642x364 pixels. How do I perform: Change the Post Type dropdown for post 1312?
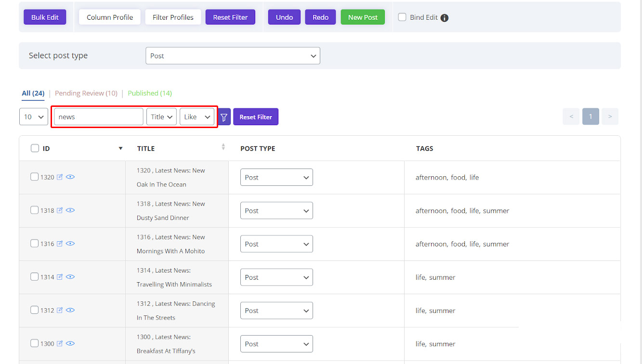click(x=276, y=310)
